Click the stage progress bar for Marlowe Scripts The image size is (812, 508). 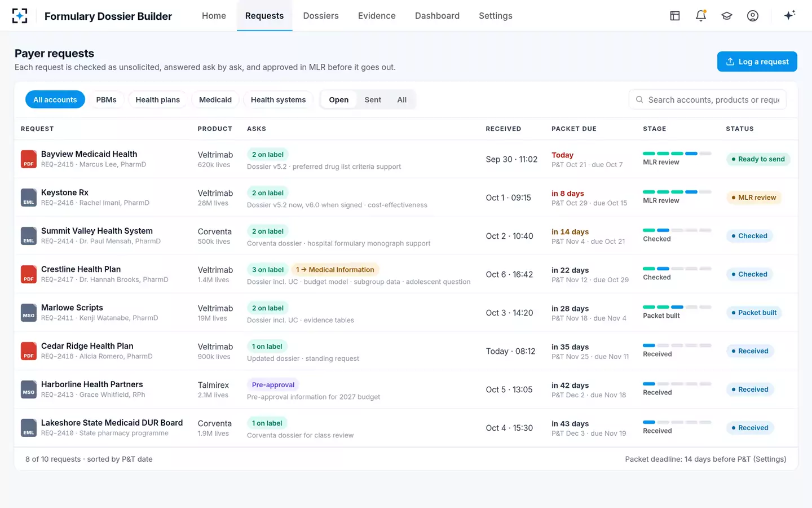tap(677, 307)
